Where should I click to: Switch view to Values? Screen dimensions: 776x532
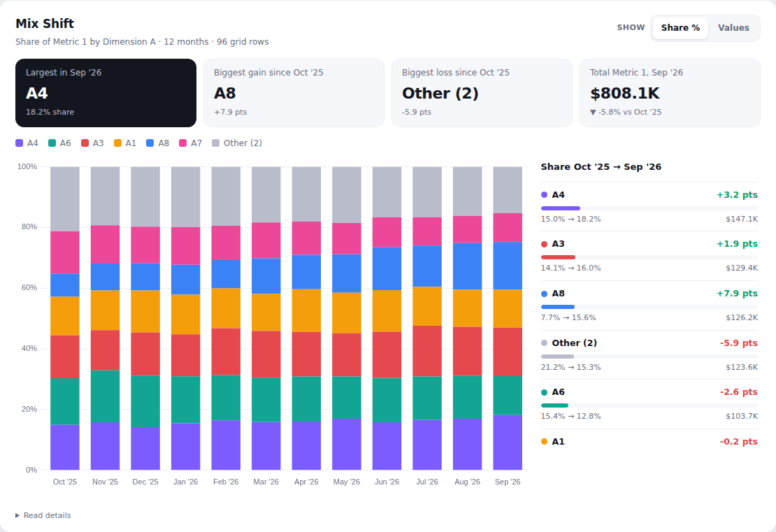pos(733,28)
